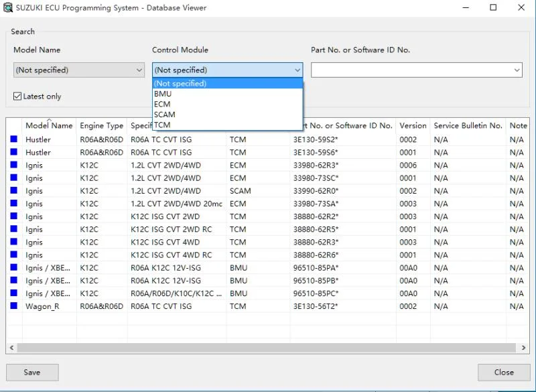Click the horizontal scrollbar thumb
This screenshot has width=536, height=392.
266,348
